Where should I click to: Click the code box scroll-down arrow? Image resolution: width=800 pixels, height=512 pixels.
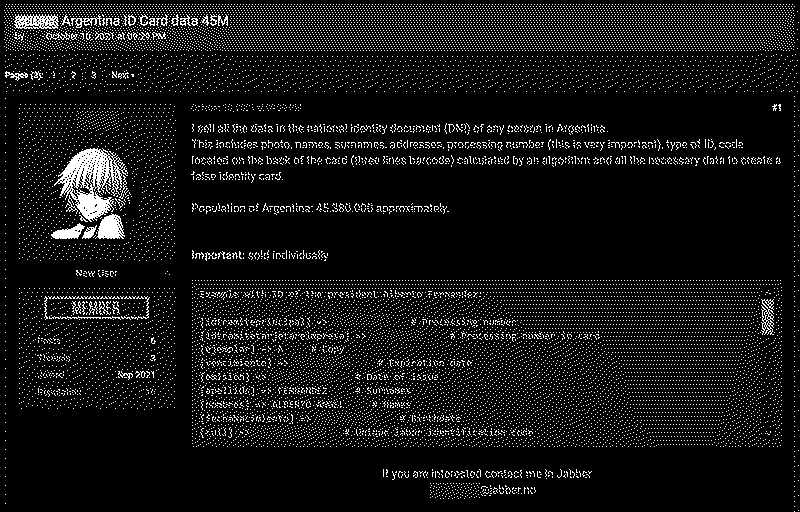pos(768,432)
